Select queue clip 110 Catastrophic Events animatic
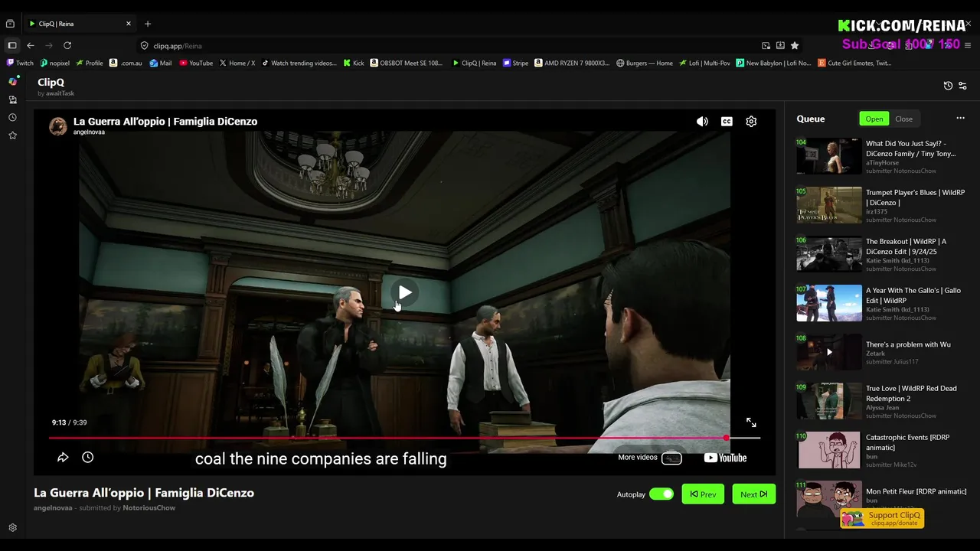 pos(882,450)
